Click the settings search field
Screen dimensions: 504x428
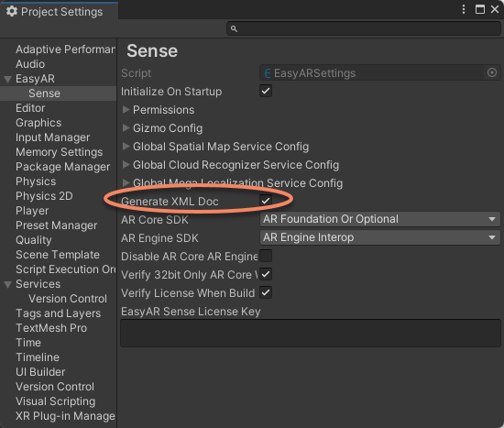pos(364,29)
